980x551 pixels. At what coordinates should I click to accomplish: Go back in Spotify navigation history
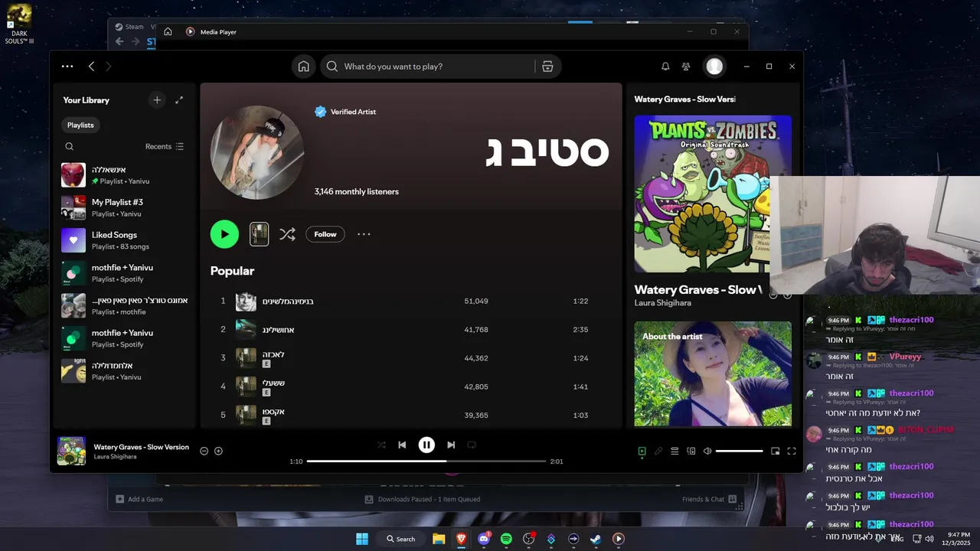point(91,67)
